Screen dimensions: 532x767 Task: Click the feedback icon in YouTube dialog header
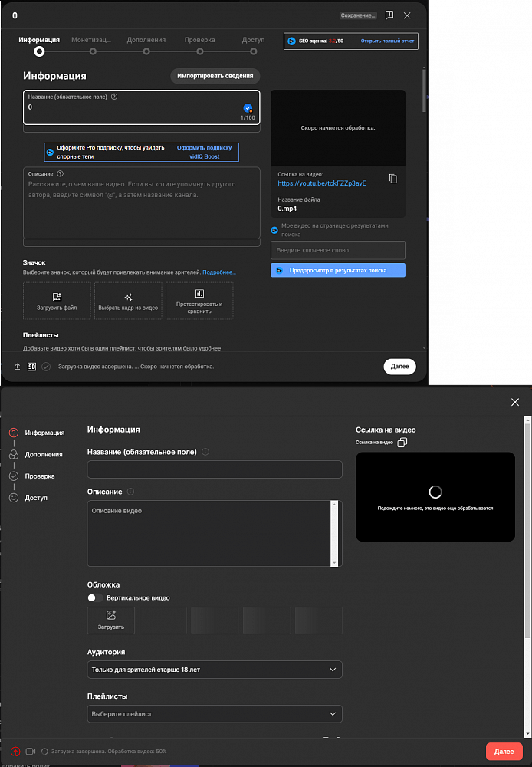coord(389,15)
